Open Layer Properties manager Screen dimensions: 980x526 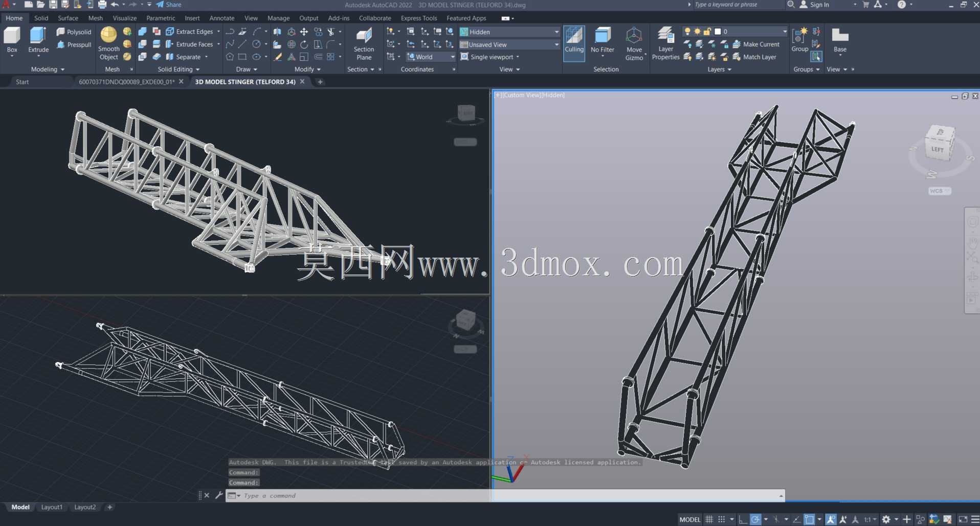665,44
